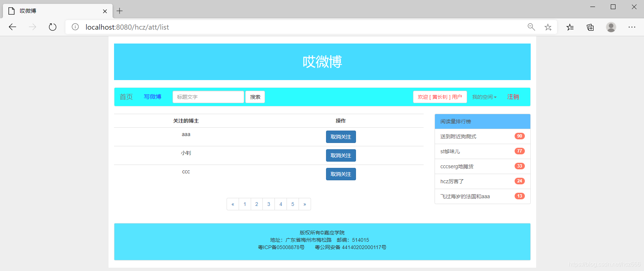
Task: Unfollow blogger 小钊 with 取消关注
Action: point(341,155)
